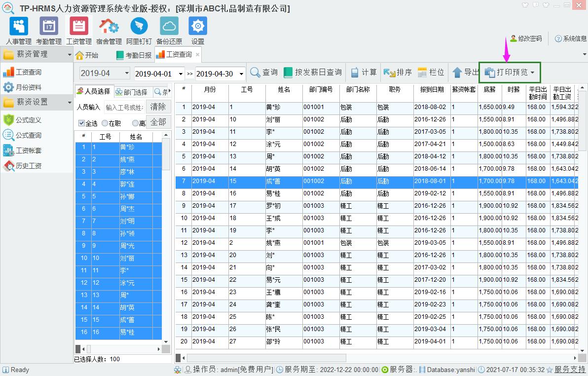Select the 离职 radio button next to 在职
This screenshot has width=588, height=376.
[x=135, y=123]
